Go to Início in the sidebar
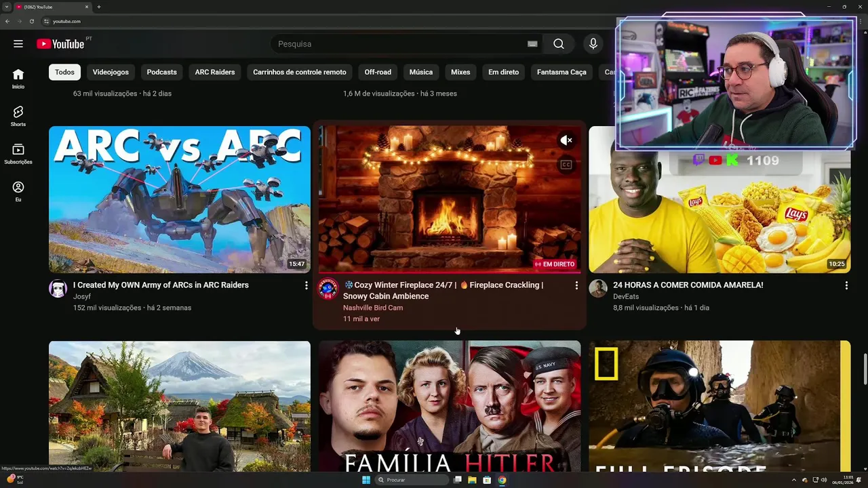 coord(18,79)
